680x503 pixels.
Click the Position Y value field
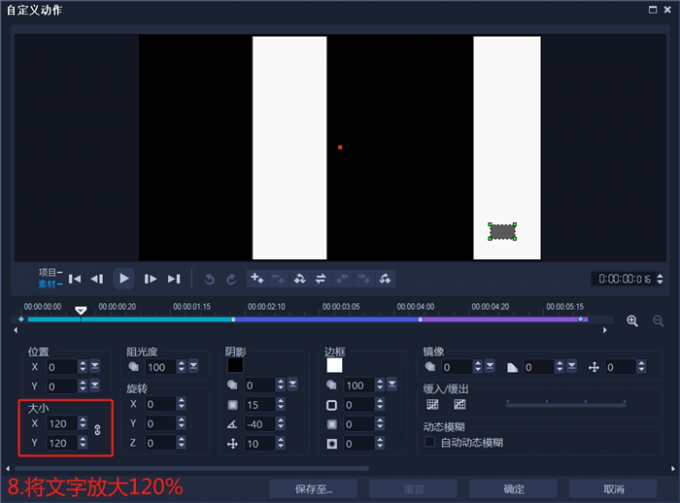(x=62, y=386)
